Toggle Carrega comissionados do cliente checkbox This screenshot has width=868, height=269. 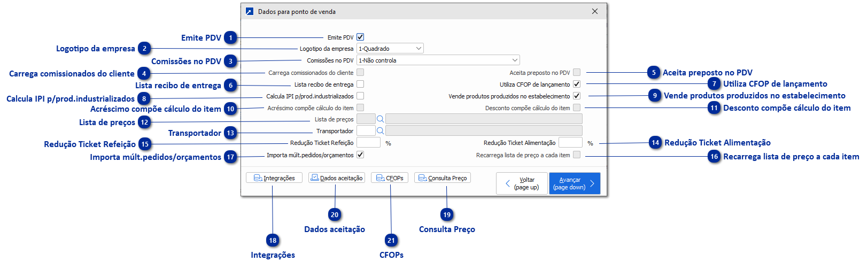pos(360,72)
